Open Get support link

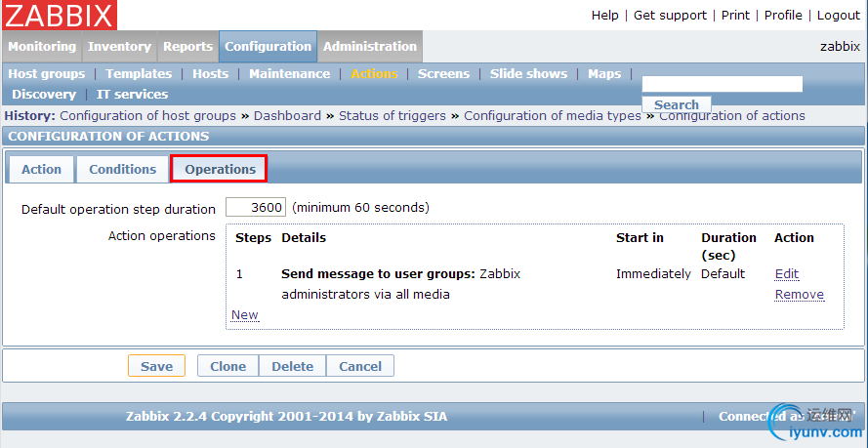670,16
